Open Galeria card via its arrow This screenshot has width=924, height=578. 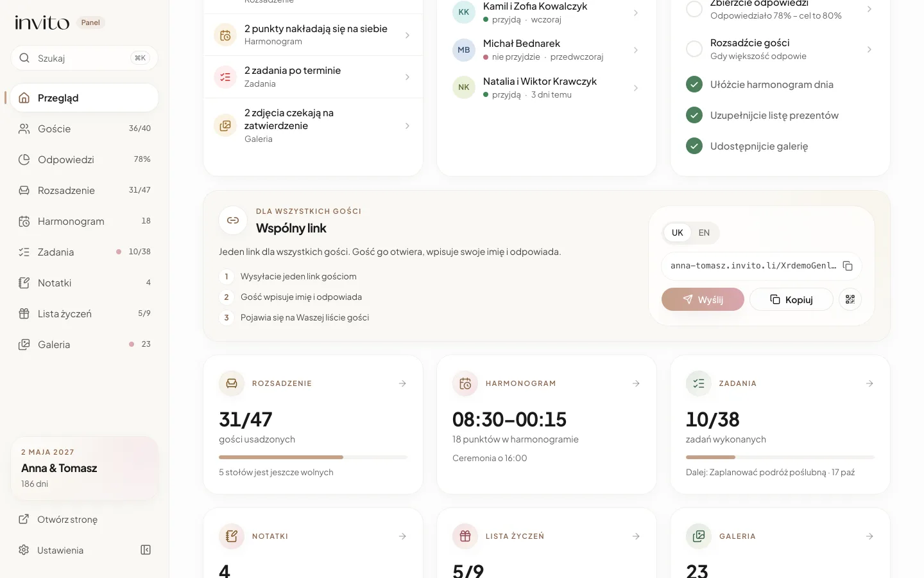point(869,536)
